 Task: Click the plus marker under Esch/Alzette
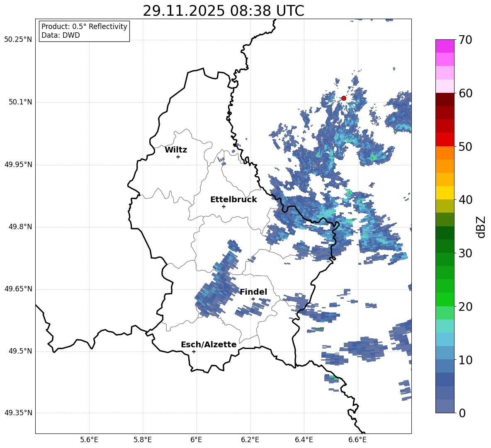pyautogui.click(x=194, y=351)
